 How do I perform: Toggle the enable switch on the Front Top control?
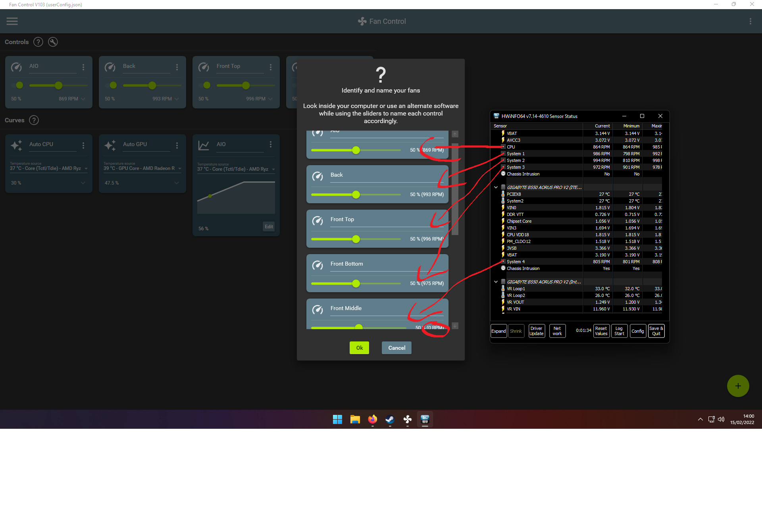pyautogui.click(x=206, y=85)
